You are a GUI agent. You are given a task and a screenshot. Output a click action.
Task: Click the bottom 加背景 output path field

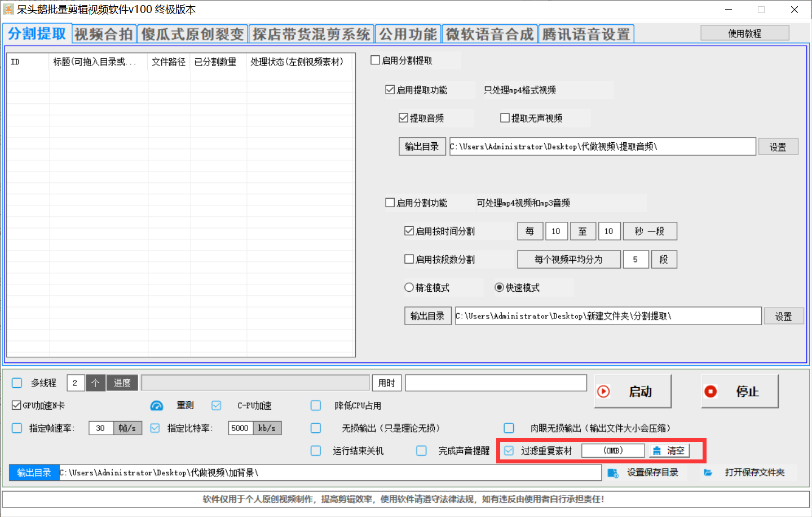pyautogui.click(x=330, y=472)
